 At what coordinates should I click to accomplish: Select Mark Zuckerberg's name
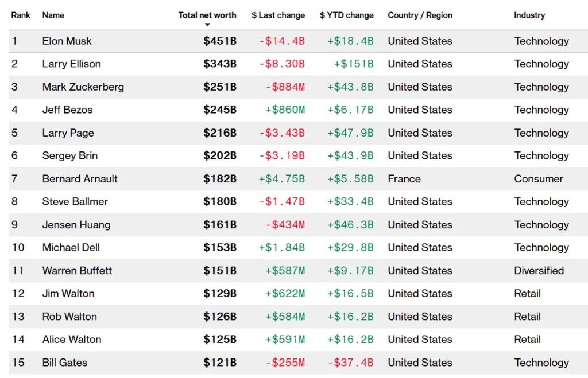tap(83, 87)
